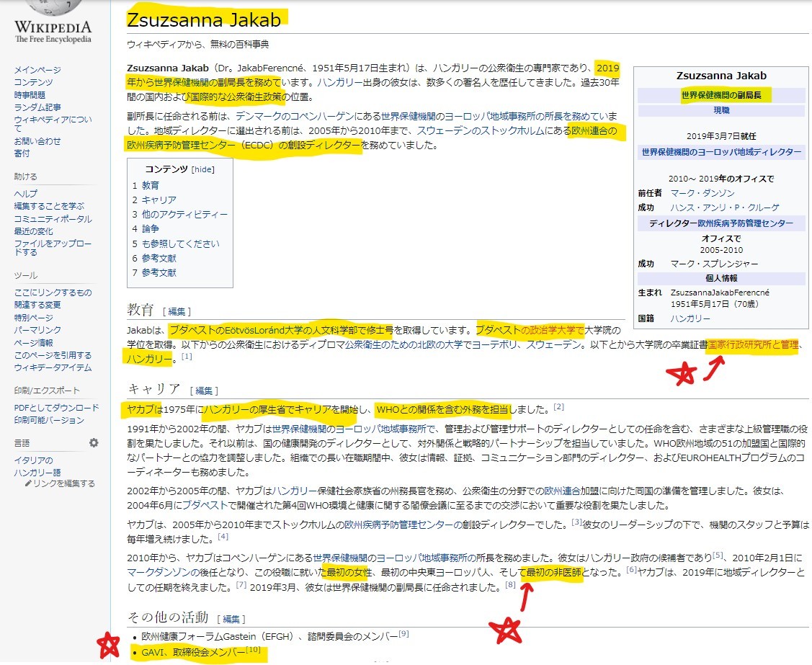Open ウィキデータアイテム link
Viewport: 812px width, 665px height.
(53, 367)
